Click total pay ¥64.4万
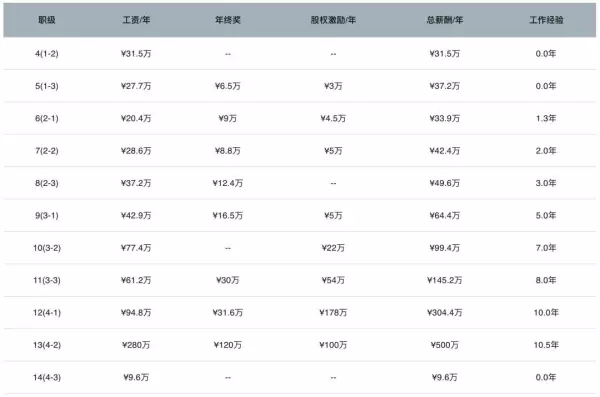 (445, 216)
